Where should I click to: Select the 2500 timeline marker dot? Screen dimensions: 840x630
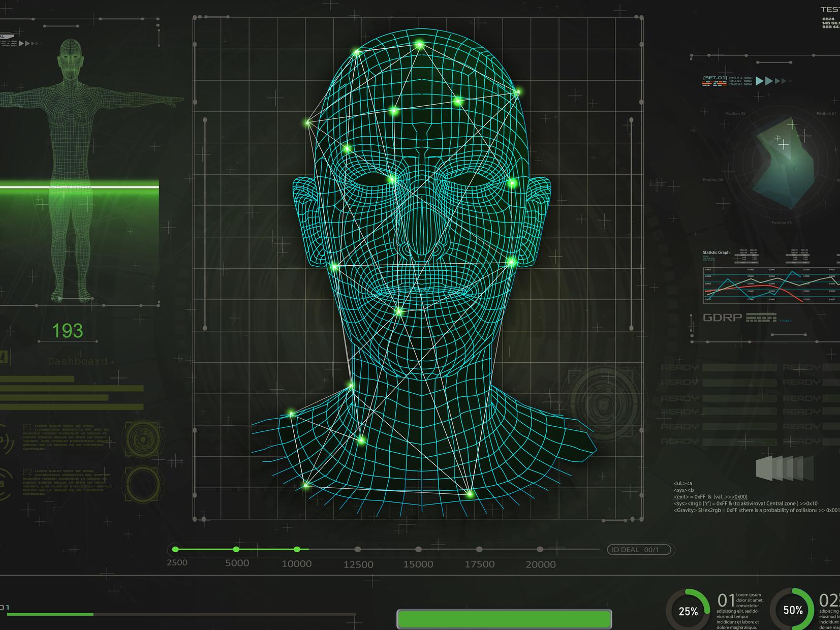pos(176,549)
